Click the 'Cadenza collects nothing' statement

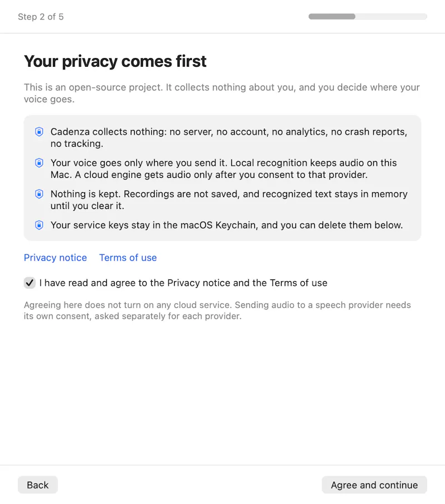pyautogui.click(x=229, y=138)
